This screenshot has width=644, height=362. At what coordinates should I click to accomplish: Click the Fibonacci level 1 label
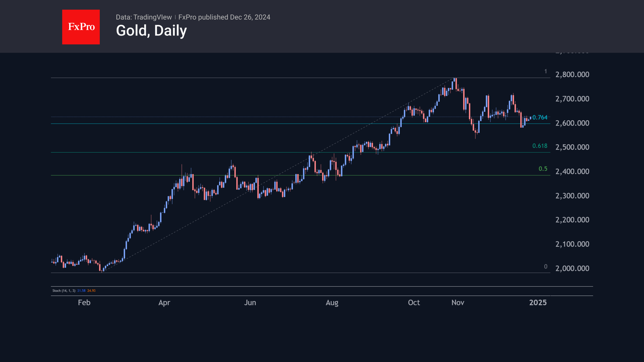click(546, 71)
